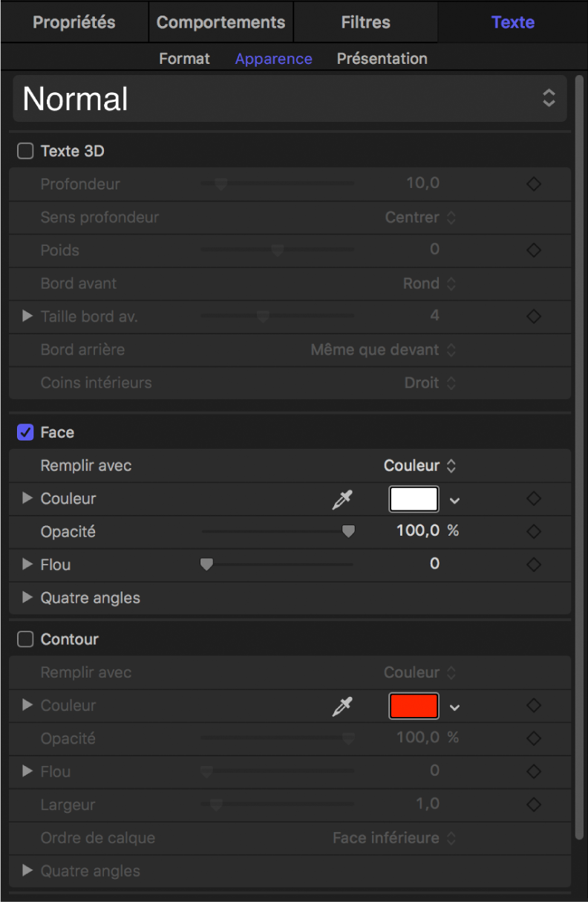The image size is (588, 902).
Task: Switch to the Comportements tab
Action: (220, 22)
